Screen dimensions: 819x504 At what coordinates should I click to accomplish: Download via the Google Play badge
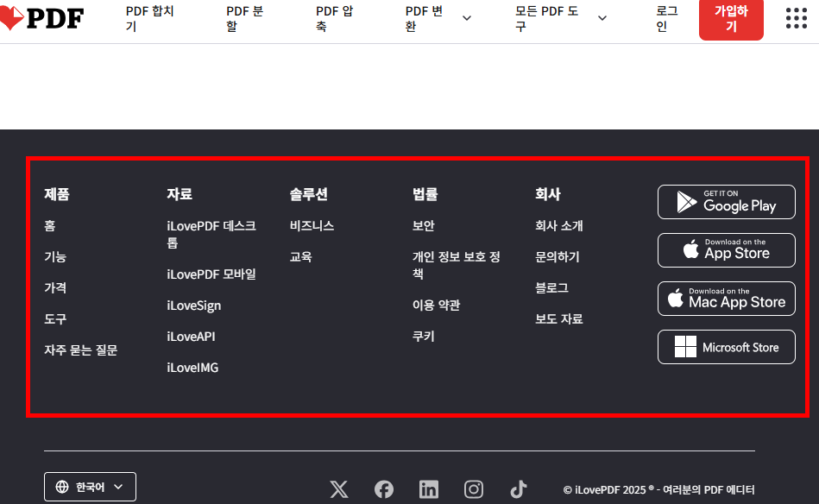click(x=726, y=202)
